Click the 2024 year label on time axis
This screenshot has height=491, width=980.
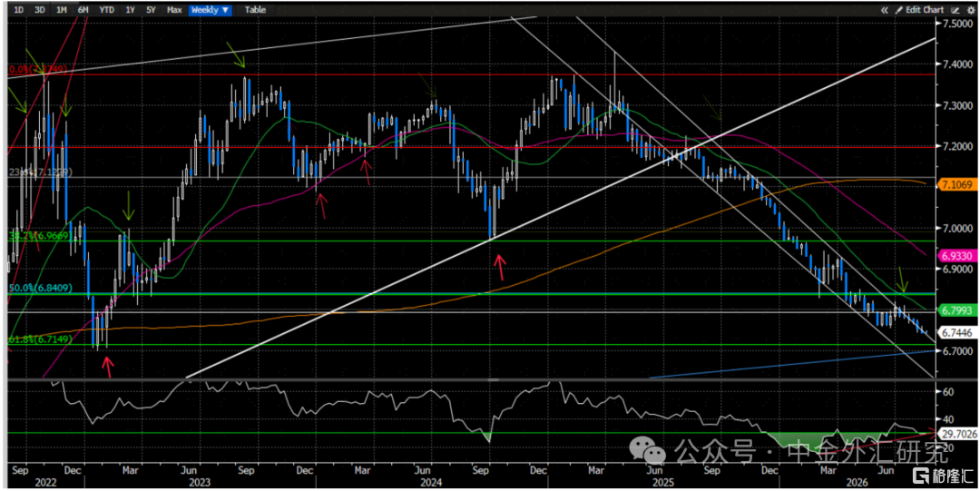432,483
